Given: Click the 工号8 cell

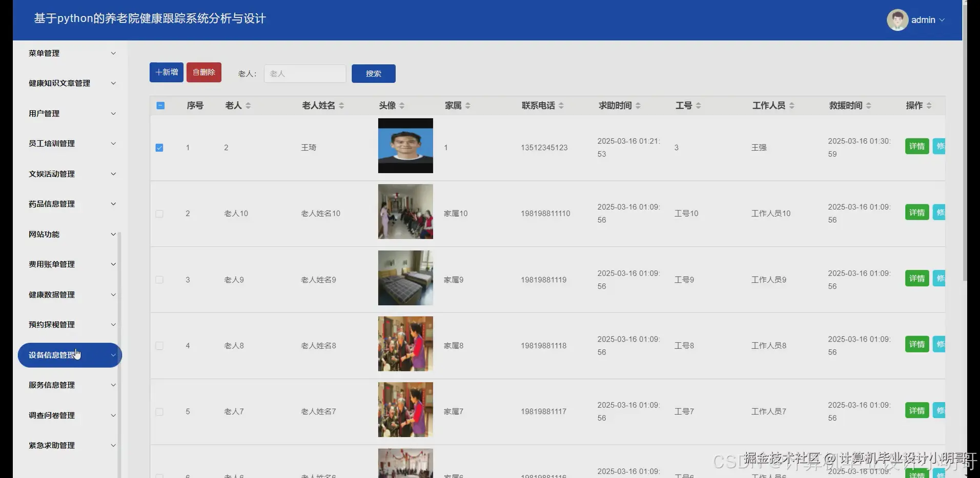Looking at the screenshot, I should [x=684, y=346].
